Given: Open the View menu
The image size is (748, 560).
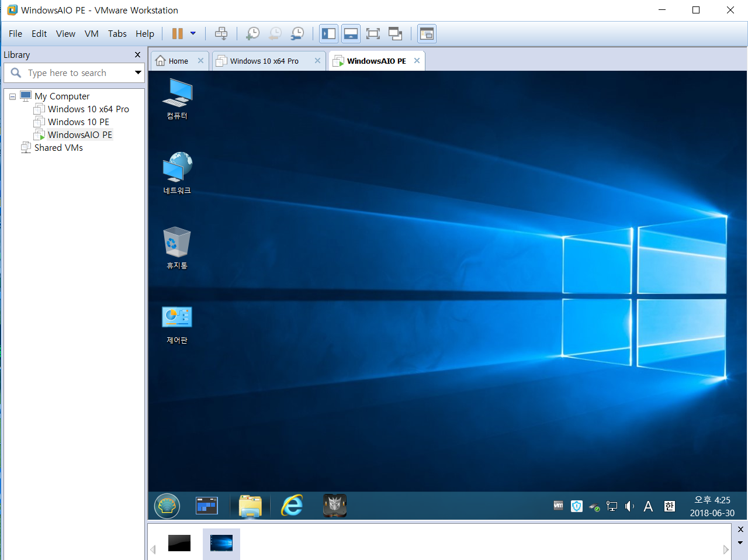Looking at the screenshot, I should click(x=65, y=34).
